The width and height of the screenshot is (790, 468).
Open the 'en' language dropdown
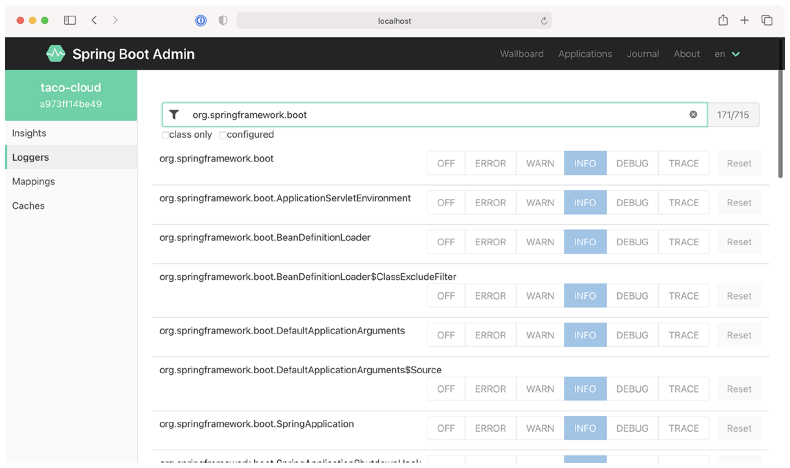727,54
